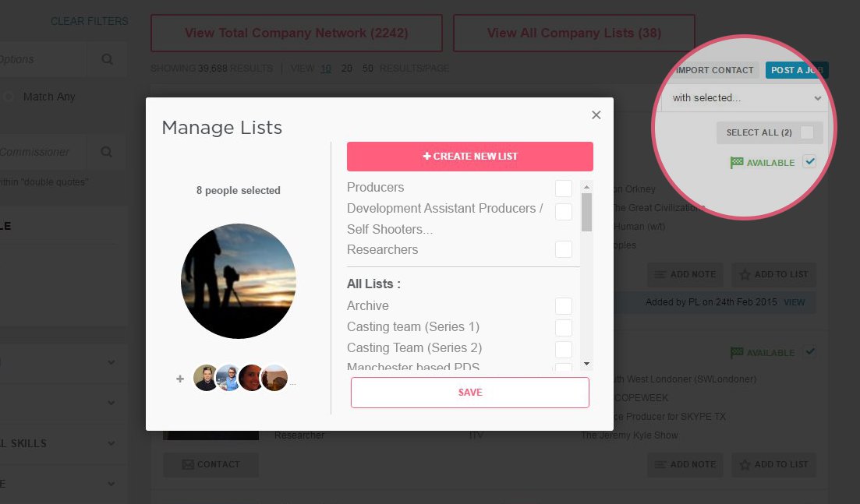Image resolution: width=860 pixels, height=504 pixels.
Task: Open the "with selected..." dropdown
Action: click(747, 98)
